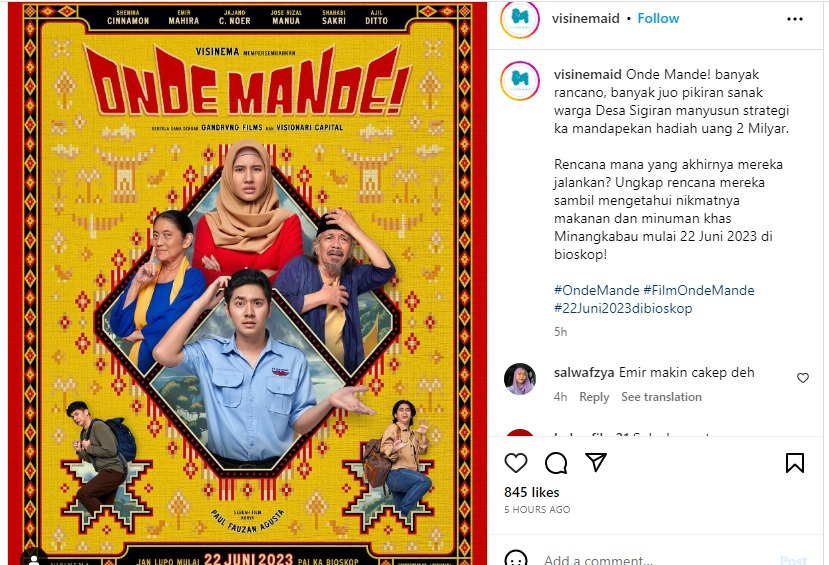
Task: View the list of 845 likes
Action: click(x=531, y=492)
